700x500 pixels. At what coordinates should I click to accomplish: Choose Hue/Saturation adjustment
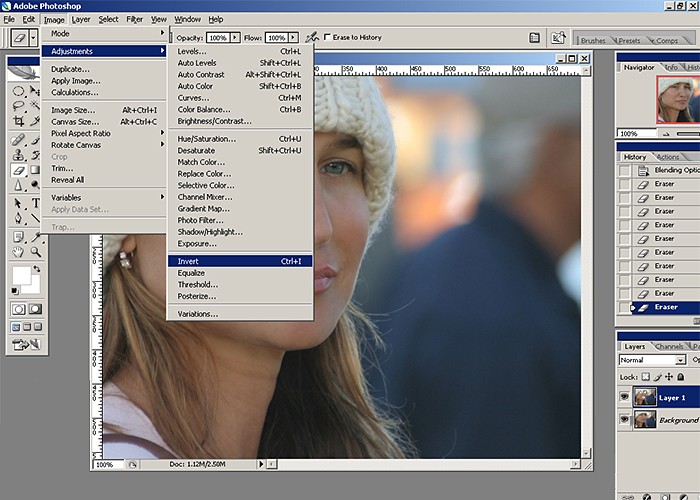click(240, 139)
